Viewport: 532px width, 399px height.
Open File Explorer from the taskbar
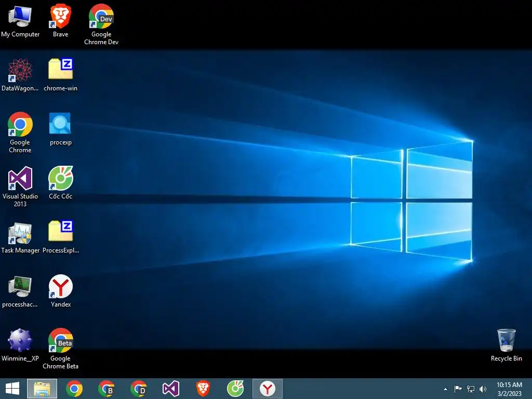tap(42, 389)
